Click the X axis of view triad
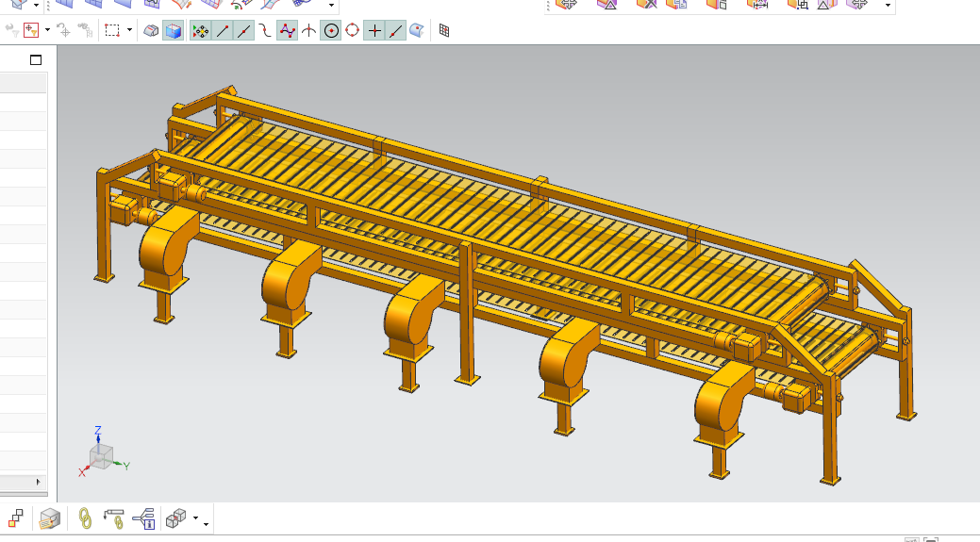 (83, 471)
